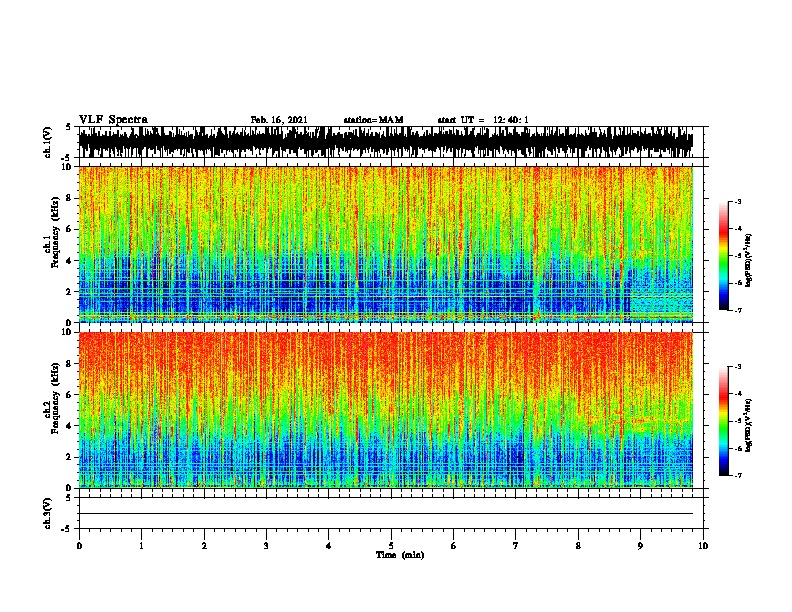Click the "-7" tick on ch.2 colorbar
The height and width of the screenshot is (612, 792).
click(737, 475)
